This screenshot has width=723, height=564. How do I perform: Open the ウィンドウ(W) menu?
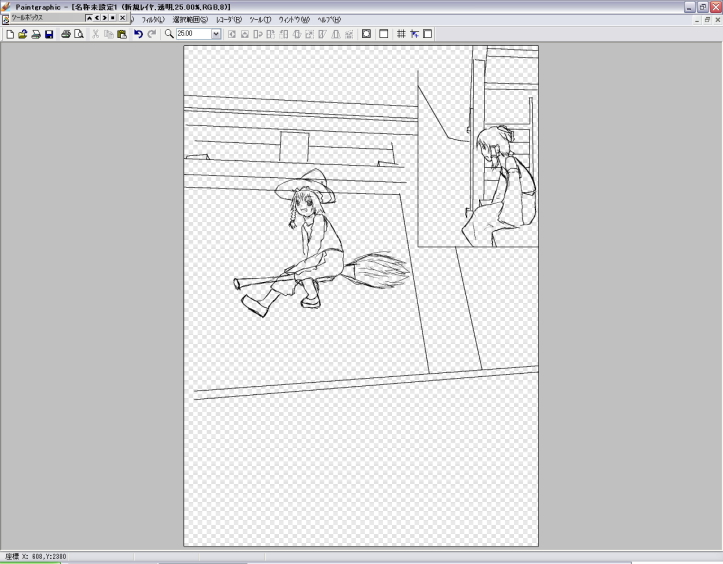294,20
